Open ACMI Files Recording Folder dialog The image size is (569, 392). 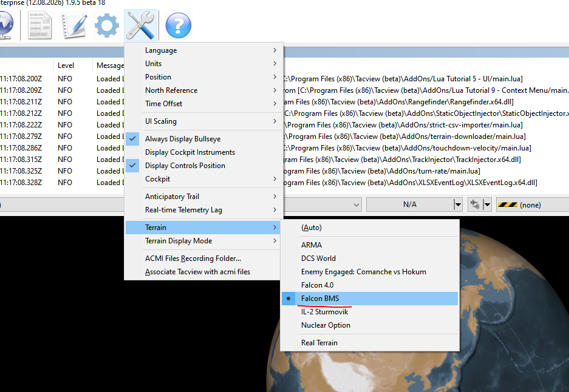tap(203, 259)
